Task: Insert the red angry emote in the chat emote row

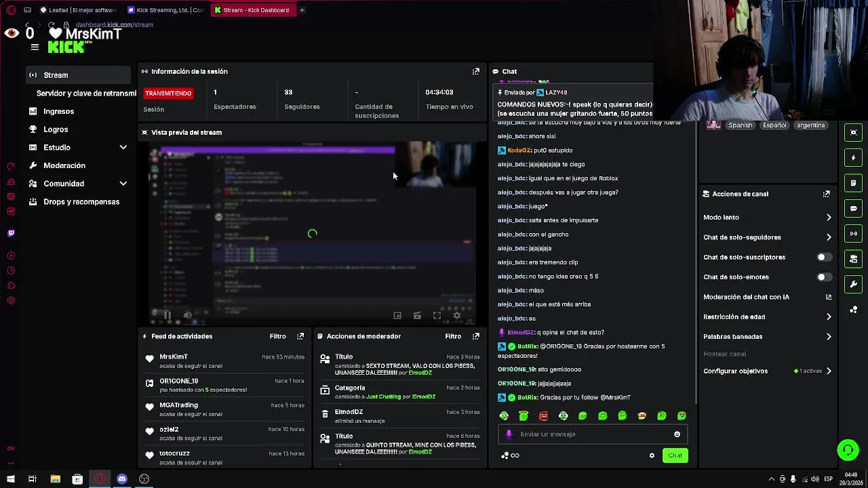Action: coord(543,415)
